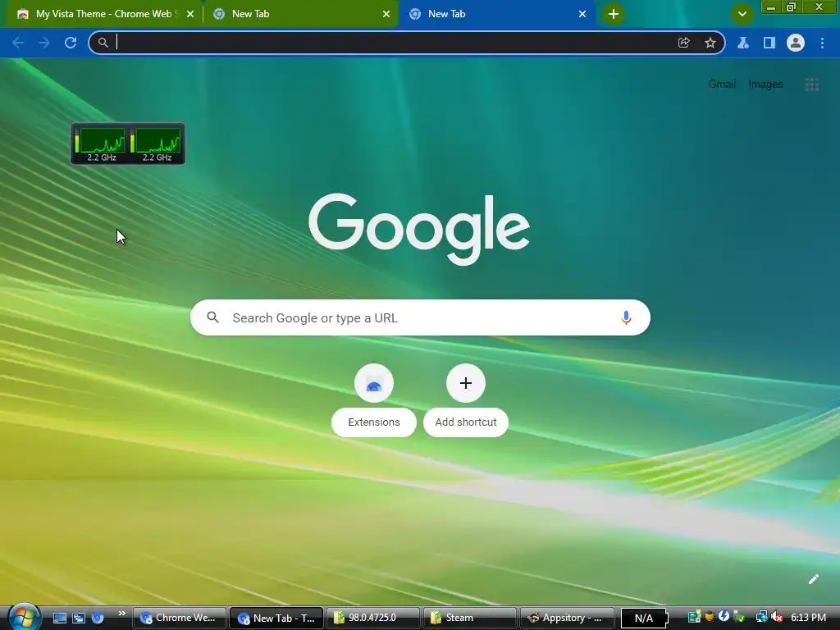
Task: Open the Chrome three-dot menu
Action: pyautogui.click(x=822, y=43)
